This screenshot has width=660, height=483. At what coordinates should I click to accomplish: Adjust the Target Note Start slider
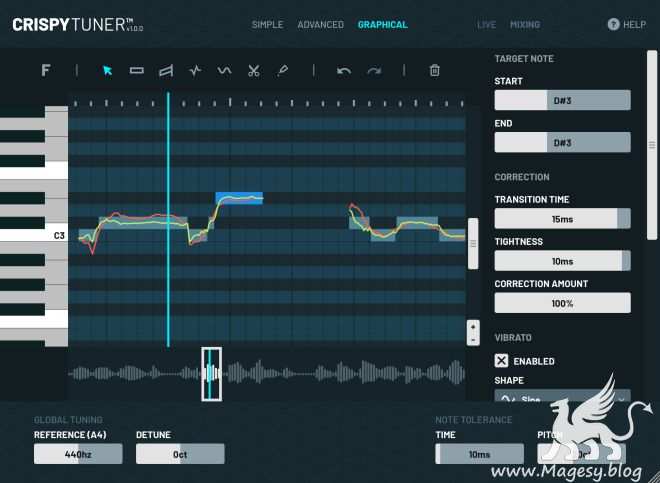[x=562, y=100]
